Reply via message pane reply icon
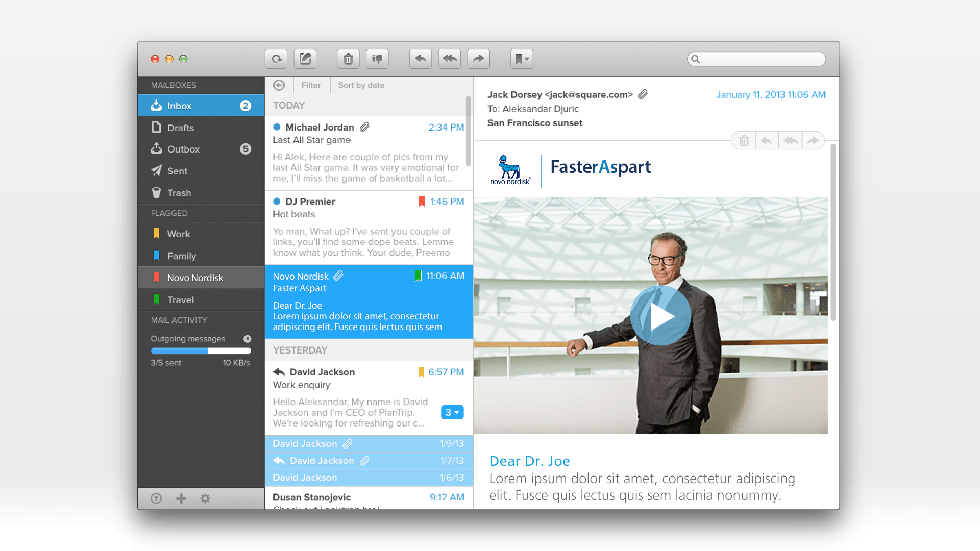Screen dimensions: 980x551 click(x=766, y=140)
